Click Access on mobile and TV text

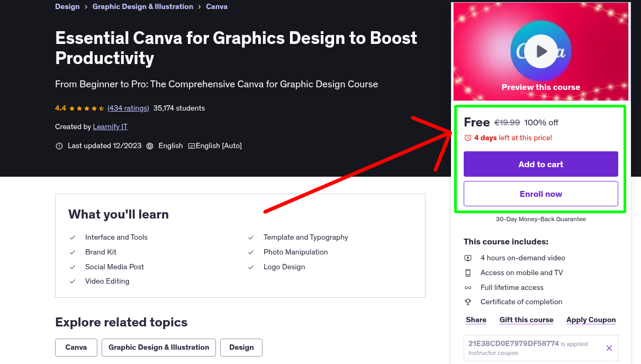(x=522, y=273)
